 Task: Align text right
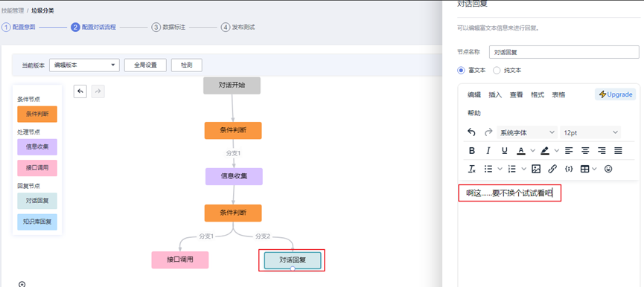pyautogui.click(x=602, y=150)
